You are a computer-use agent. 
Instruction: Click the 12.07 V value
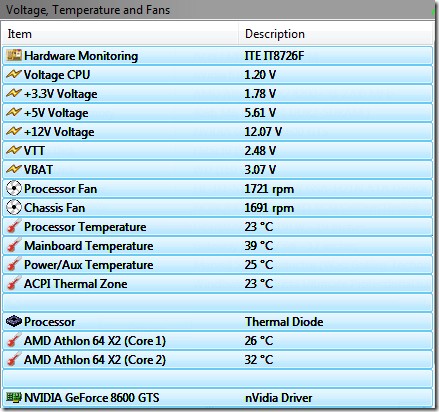click(x=263, y=132)
